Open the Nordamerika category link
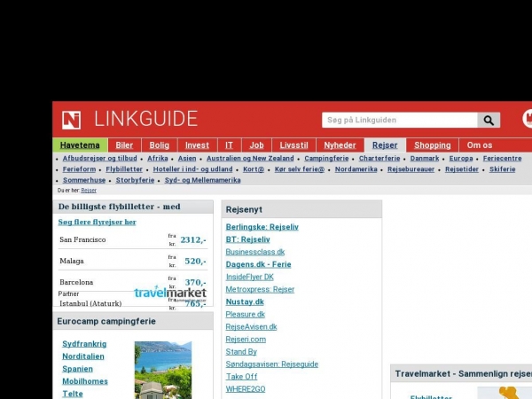This screenshot has height=399, width=532. [x=356, y=169]
